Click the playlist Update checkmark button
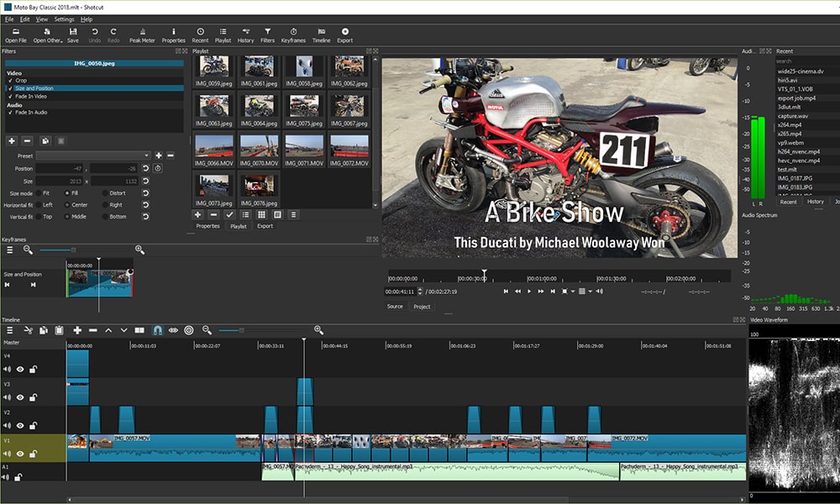This screenshot has height=504, width=840. tap(229, 214)
